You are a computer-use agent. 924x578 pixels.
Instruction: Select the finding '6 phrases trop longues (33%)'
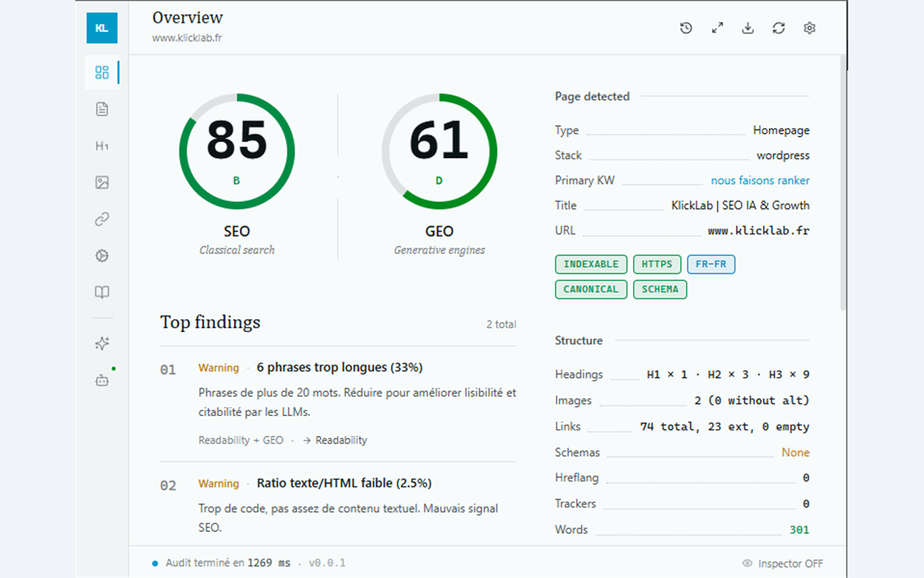coord(339,368)
